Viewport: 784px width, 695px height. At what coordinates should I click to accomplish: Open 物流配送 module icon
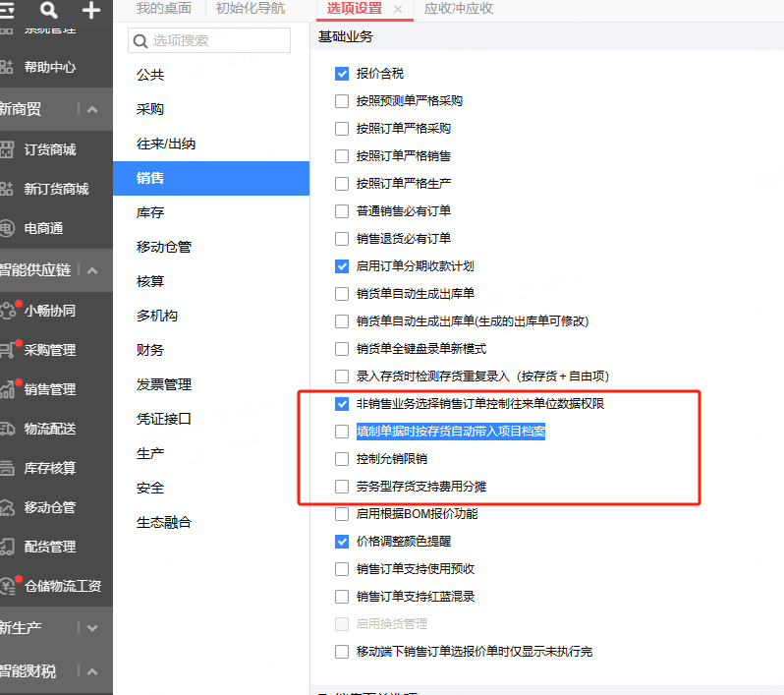click(x=7, y=429)
